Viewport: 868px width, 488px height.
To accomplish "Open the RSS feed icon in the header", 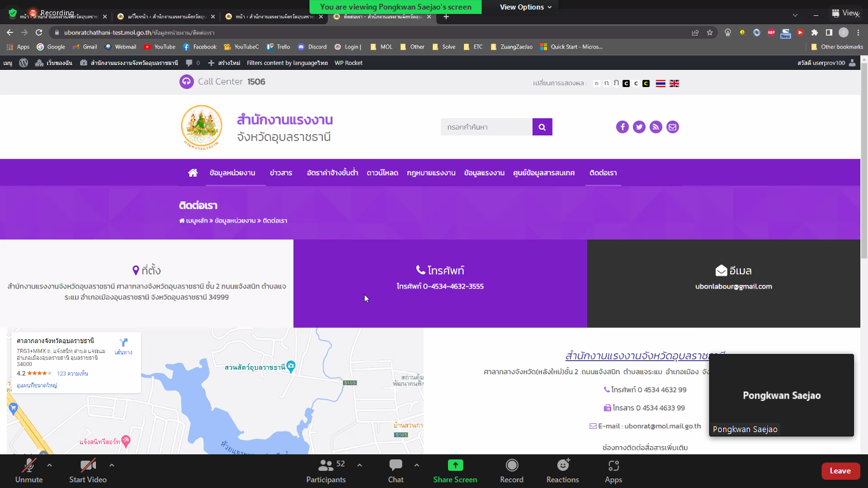I will pos(656,127).
